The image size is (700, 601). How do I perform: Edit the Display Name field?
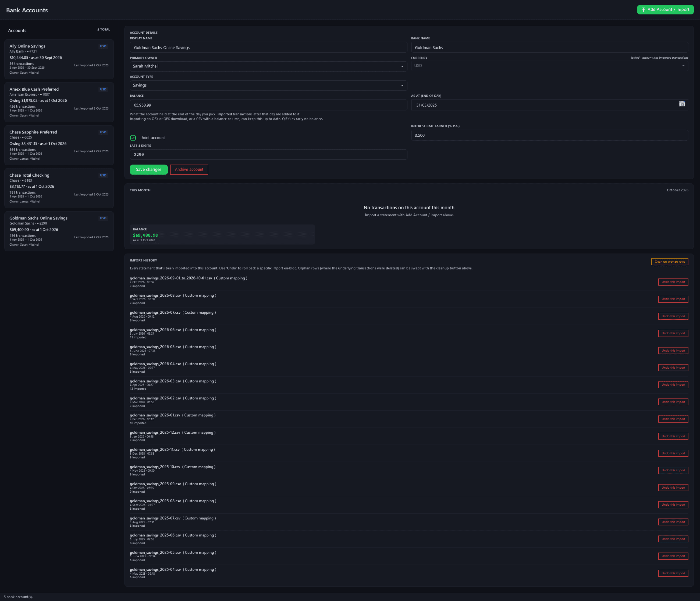click(268, 47)
